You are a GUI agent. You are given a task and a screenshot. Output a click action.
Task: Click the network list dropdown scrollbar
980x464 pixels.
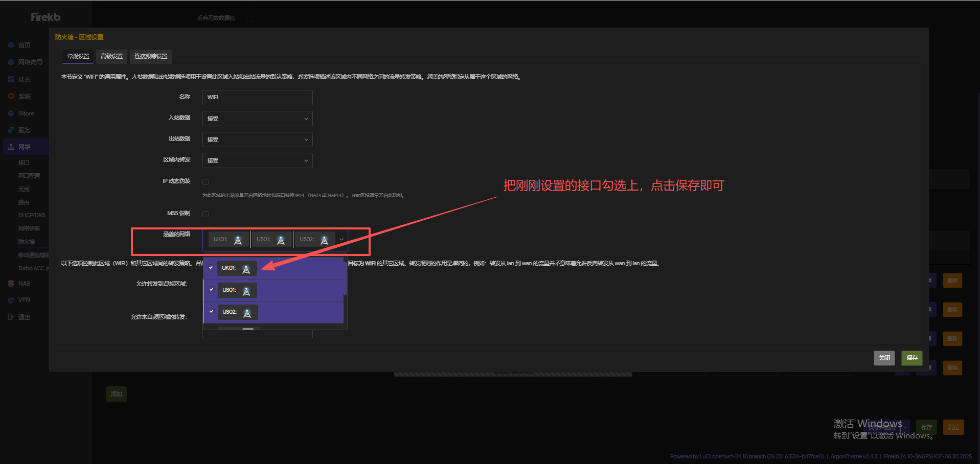[x=346, y=279]
